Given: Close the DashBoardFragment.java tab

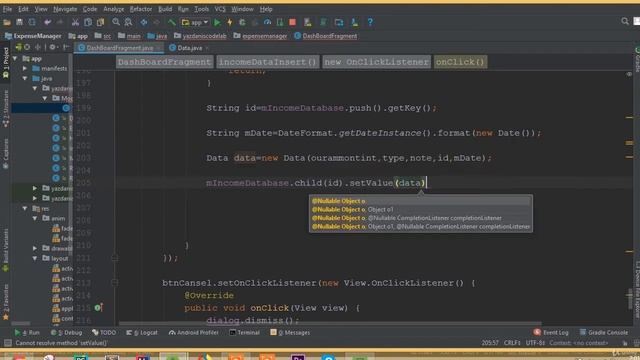Looking at the screenshot, I should pos(158,48).
